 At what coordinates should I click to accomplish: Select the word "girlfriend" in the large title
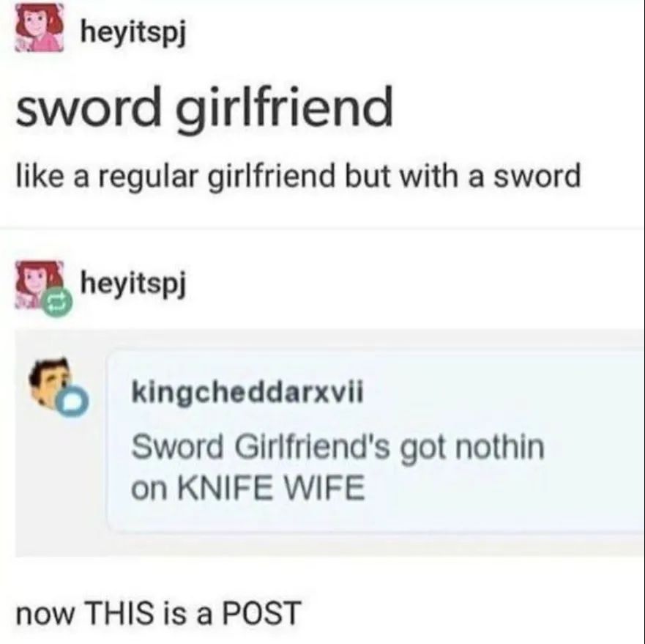click(284, 108)
